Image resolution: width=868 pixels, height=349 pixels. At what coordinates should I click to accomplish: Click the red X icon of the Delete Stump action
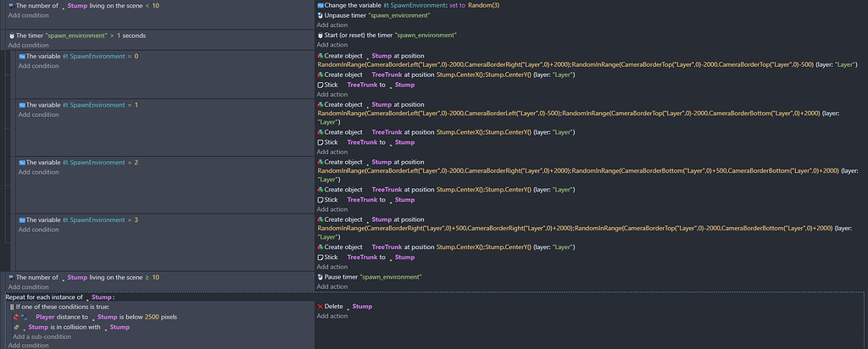click(x=320, y=307)
